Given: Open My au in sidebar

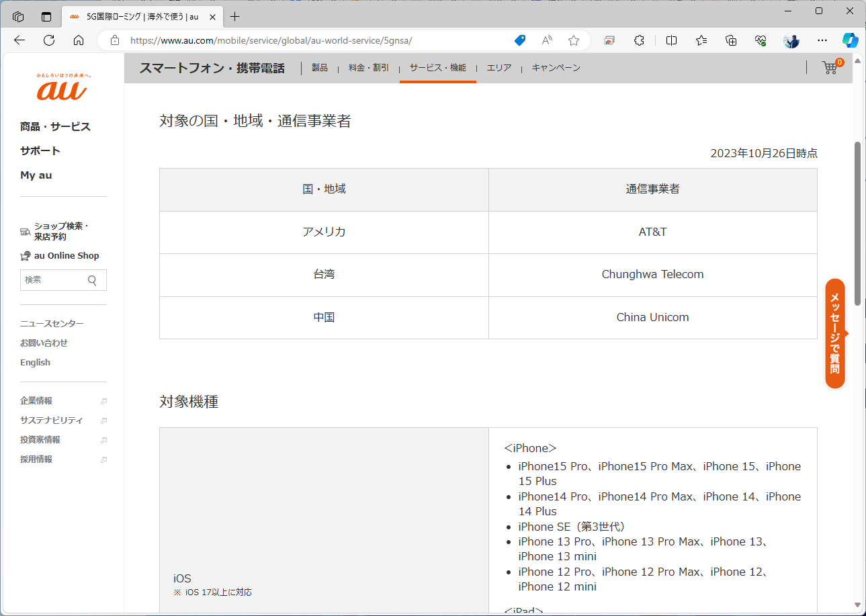Looking at the screenshot, I should coord(36,175).
